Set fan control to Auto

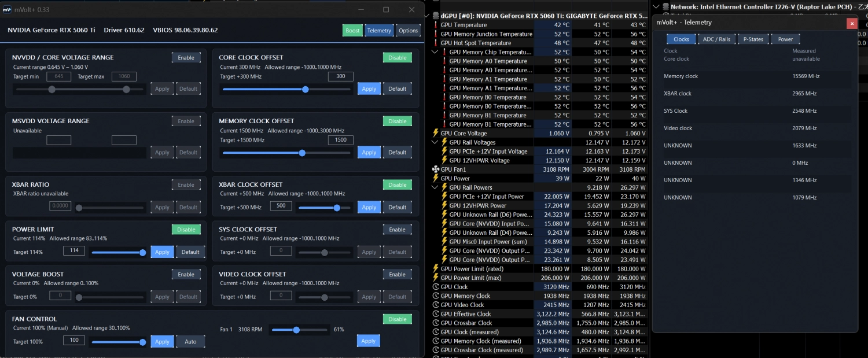(x=190, y=341)
